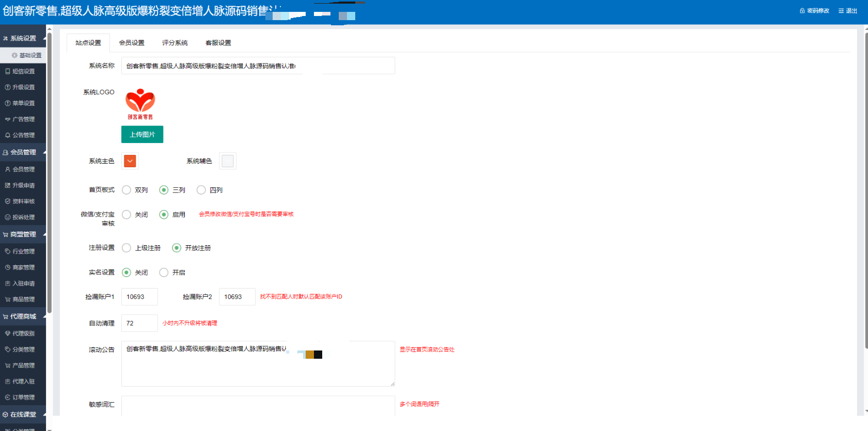Open 会员管理 via its person icon

tap(8, 169)
